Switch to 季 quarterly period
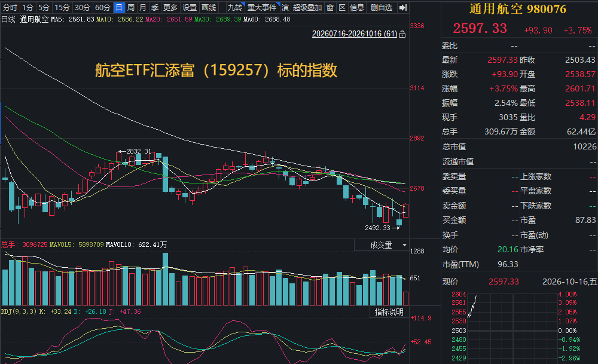 click(154, 8)
